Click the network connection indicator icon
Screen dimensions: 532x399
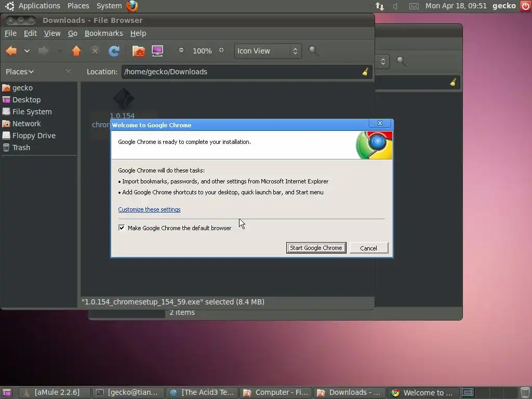click(380, 6)
